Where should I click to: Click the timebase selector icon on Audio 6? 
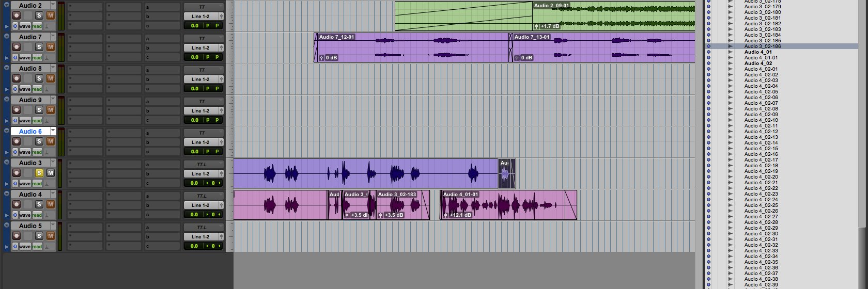(x=15, y=152)
